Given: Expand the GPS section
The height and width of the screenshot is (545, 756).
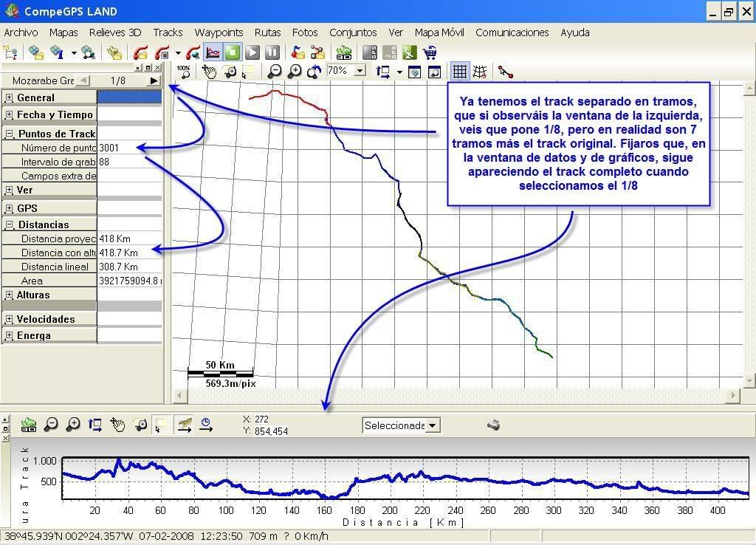Looking at the screenshot, I should (9, 208).
